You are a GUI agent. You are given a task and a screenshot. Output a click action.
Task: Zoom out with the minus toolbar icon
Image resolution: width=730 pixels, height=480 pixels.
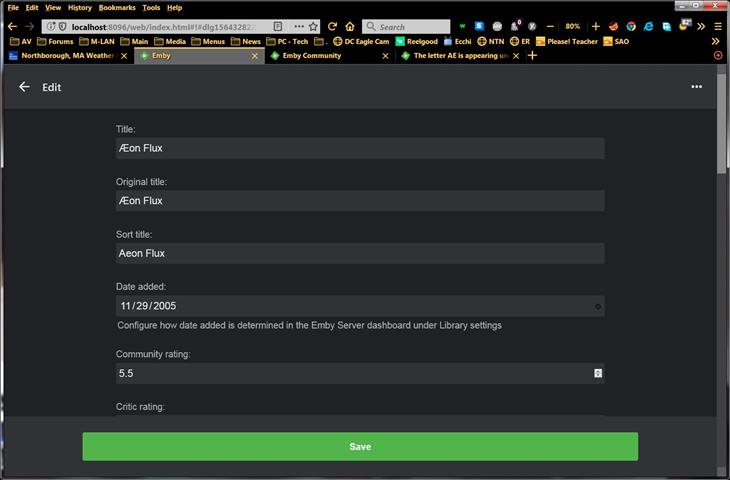tap(550, 27)
